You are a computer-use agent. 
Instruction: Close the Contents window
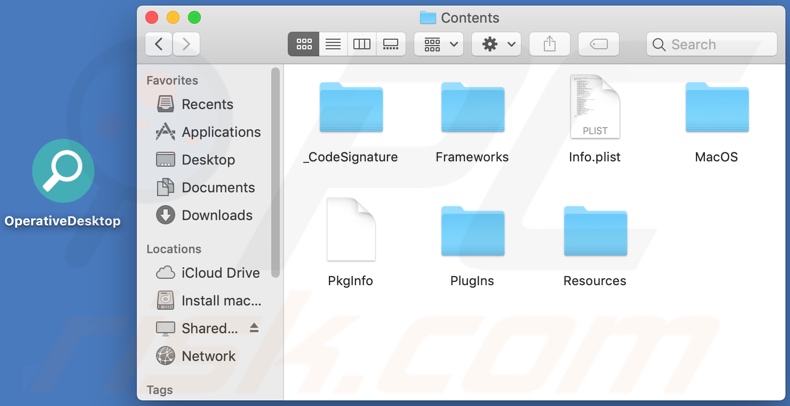click(x=152, y=18)
